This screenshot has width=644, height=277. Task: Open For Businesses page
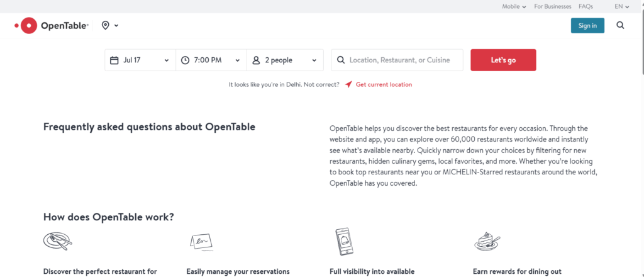coord(552,6)
